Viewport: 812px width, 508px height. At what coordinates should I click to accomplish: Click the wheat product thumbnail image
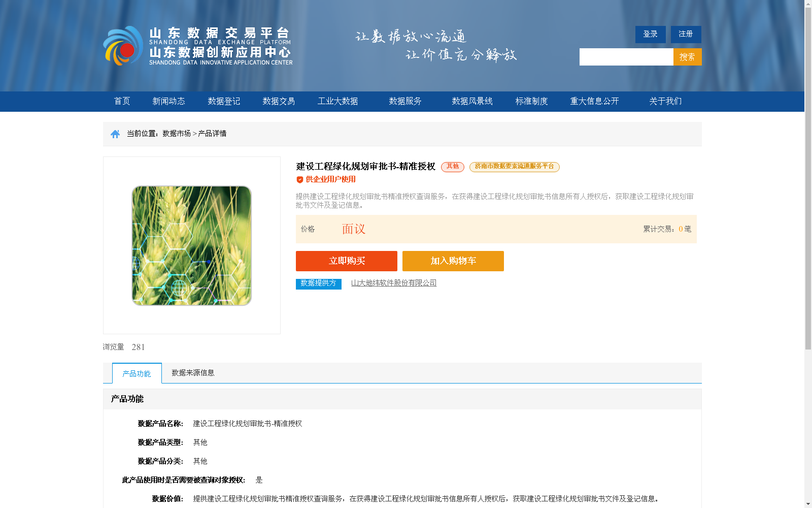point(192,245)
